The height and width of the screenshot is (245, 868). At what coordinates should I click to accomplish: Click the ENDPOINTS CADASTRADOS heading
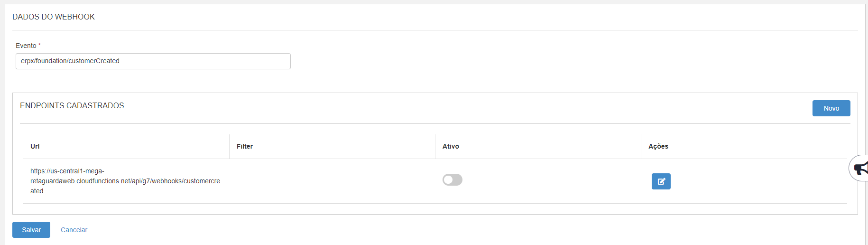72,106
